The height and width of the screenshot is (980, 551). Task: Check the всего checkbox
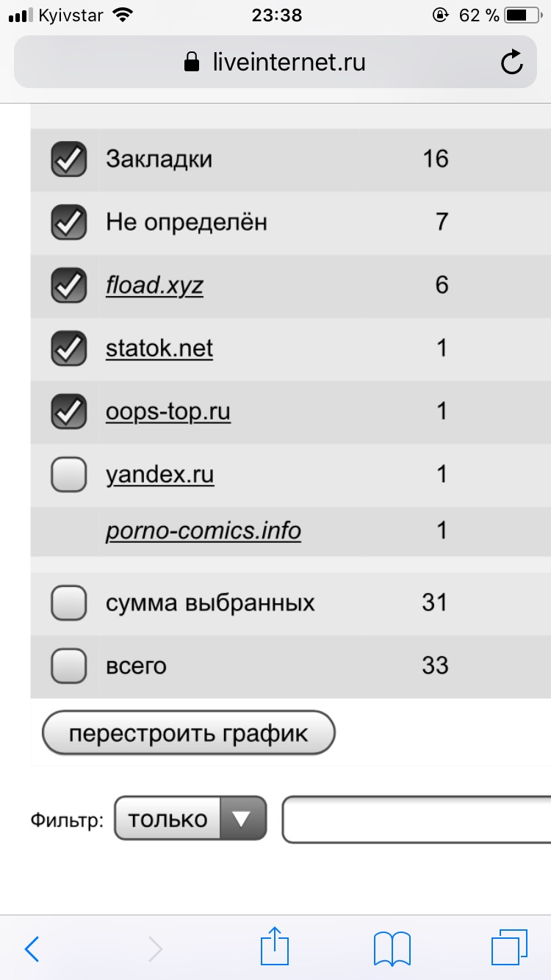(69, 666)
